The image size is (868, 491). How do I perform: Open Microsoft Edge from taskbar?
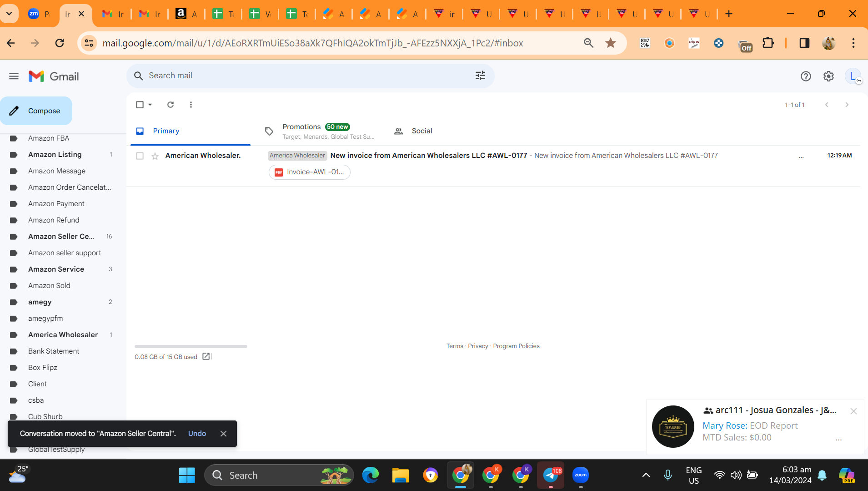point(371,475)
